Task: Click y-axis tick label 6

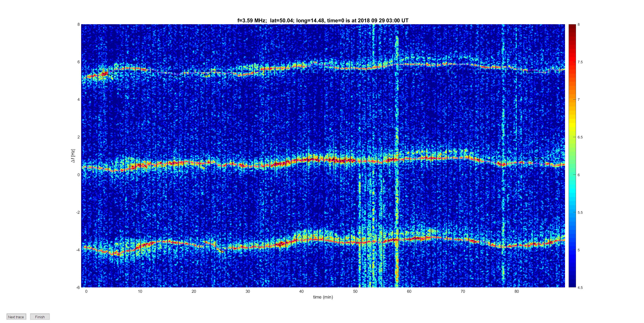Action: (x=79, y=62)
